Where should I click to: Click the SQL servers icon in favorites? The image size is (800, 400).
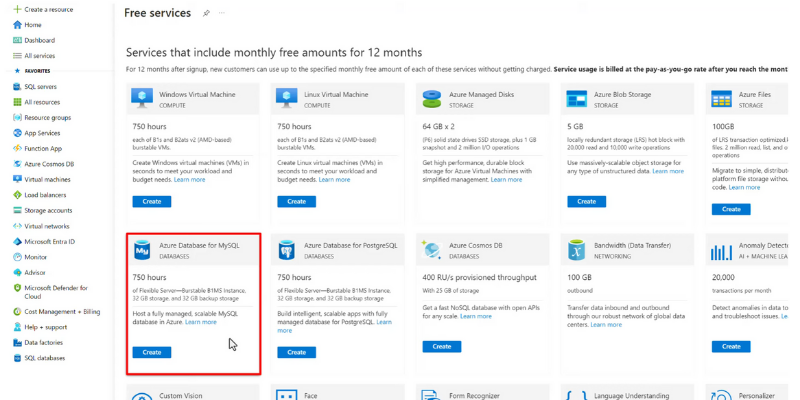(17, 87)
